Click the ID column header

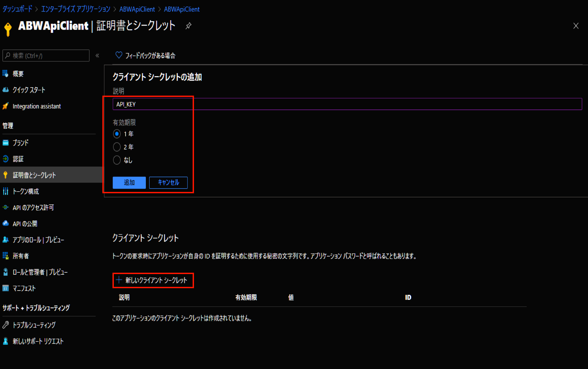(x=408, y=297)
